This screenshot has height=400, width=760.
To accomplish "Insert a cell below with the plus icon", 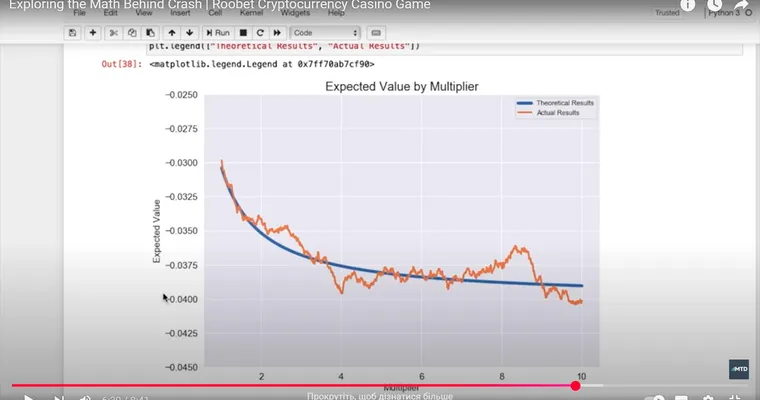I will [x=93, y=33].
